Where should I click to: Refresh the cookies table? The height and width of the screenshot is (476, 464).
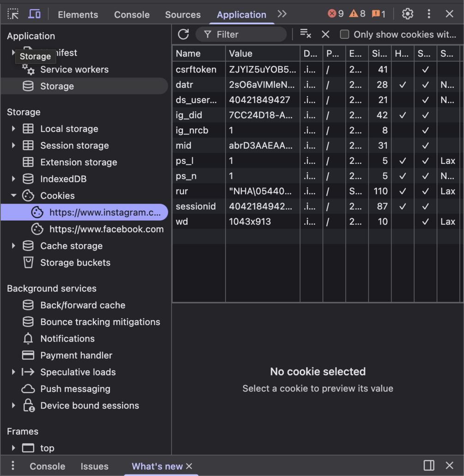point(183,34)
